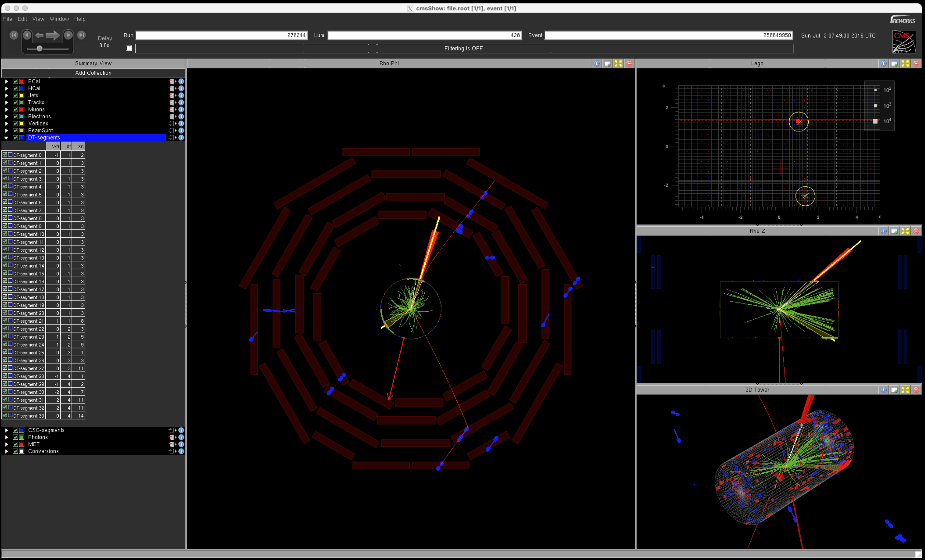This screenshot has width=925, height=560.
Task: Open the Edit menu
Action: point(22,19)
